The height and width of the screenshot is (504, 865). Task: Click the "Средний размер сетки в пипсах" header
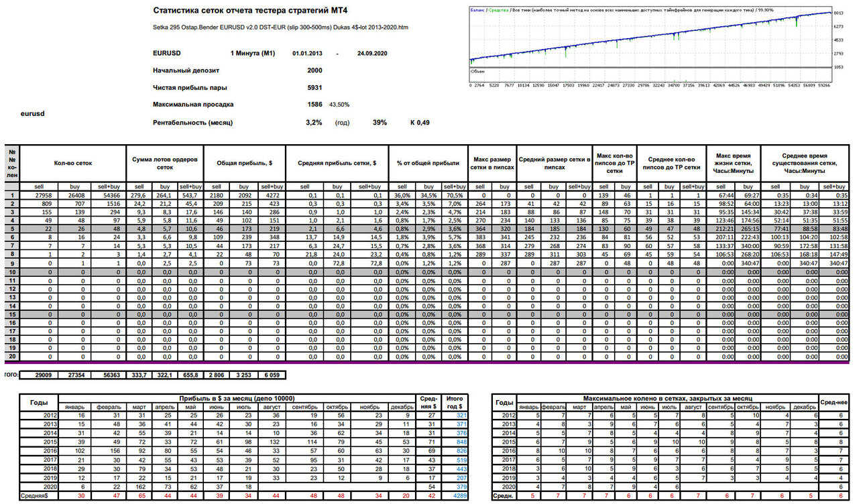coord(554,163)
